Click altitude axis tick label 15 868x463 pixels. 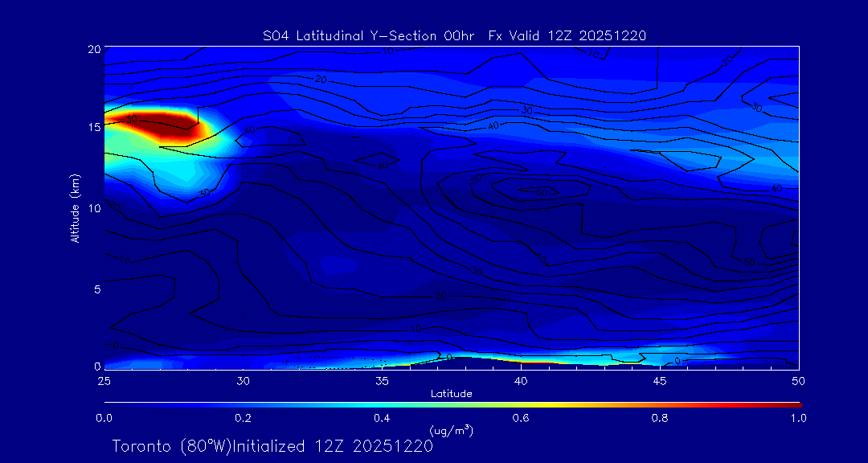click(94, 127)
